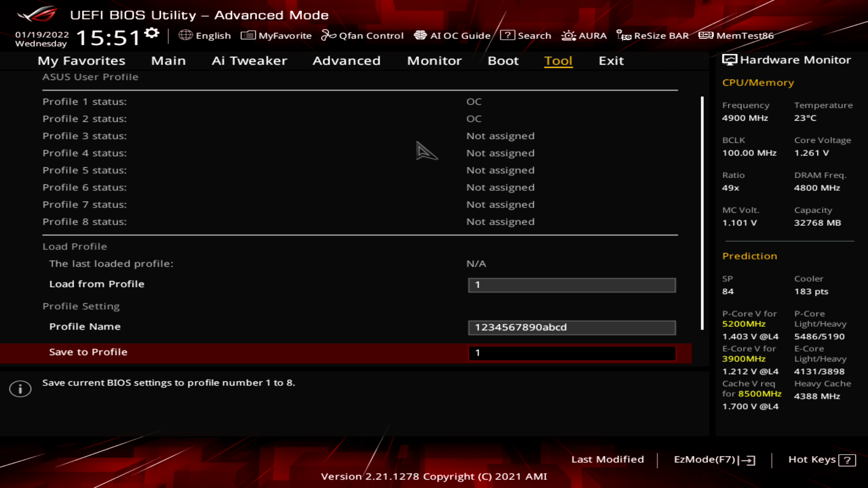Navigate to Boot menu tab
Screen dimensions: 868x488
click(503, 60)
